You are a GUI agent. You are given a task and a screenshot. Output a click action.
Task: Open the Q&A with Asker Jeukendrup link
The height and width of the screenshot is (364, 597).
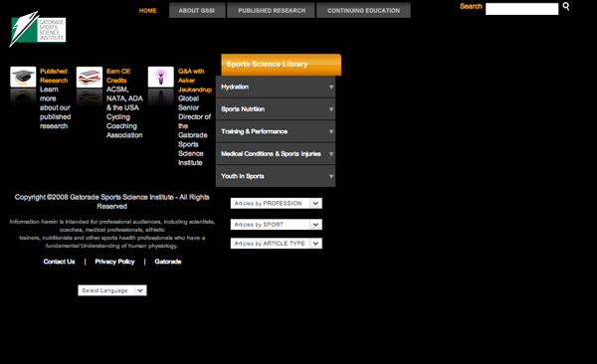195,81
